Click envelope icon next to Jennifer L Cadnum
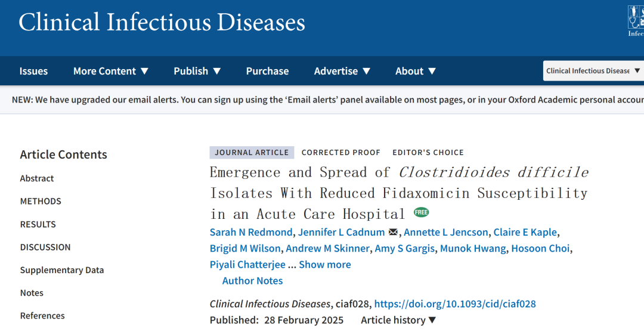644x334 pixels. (x=393, y=233)
